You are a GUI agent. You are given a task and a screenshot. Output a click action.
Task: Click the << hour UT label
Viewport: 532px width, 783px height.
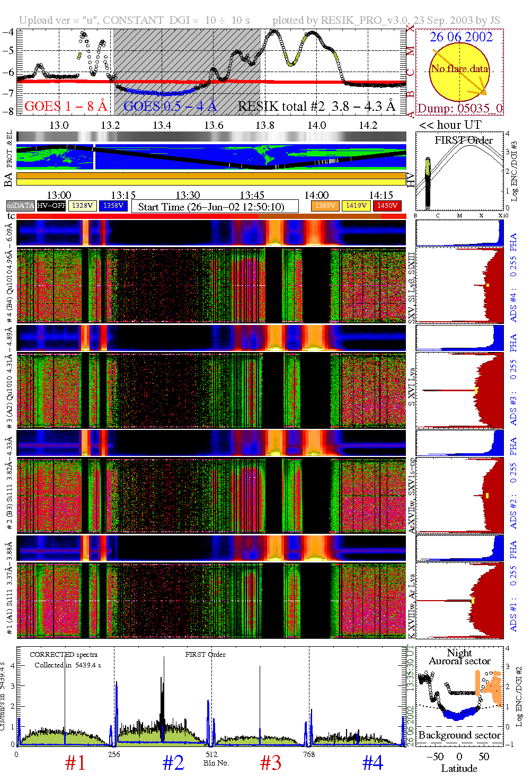pos(450,125)
